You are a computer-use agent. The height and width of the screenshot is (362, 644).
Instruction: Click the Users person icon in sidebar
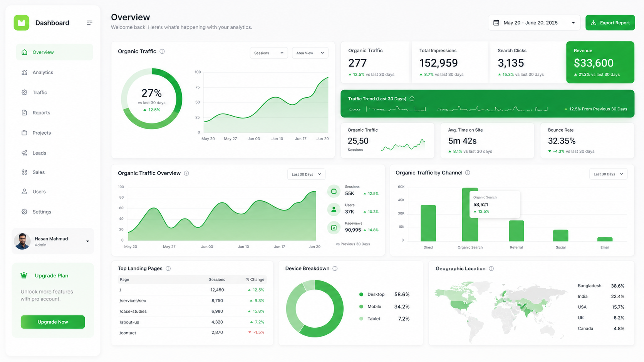point(24,191)
